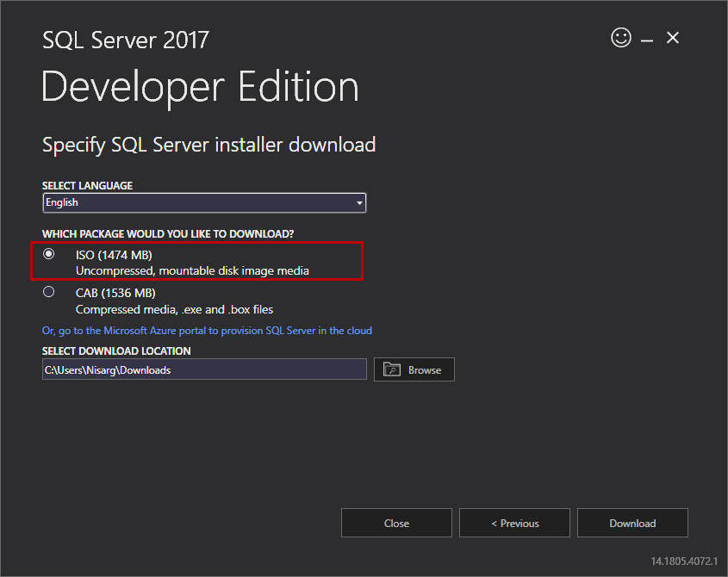Viewport: 728px width, 577px height.
Task: Expand the SELECT LANGUAGE combo box
Action: coord(204,202)
